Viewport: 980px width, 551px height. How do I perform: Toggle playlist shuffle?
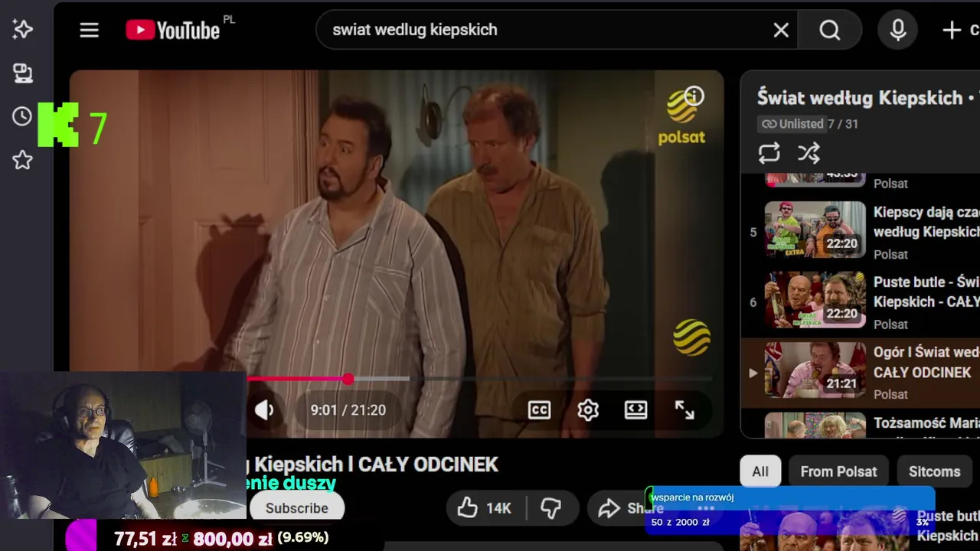click(x=808, y=153)
